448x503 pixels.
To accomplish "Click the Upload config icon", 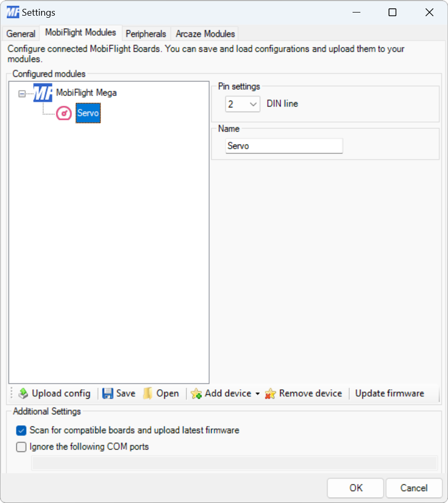I will pyautogui.click(x=23, y=393).
